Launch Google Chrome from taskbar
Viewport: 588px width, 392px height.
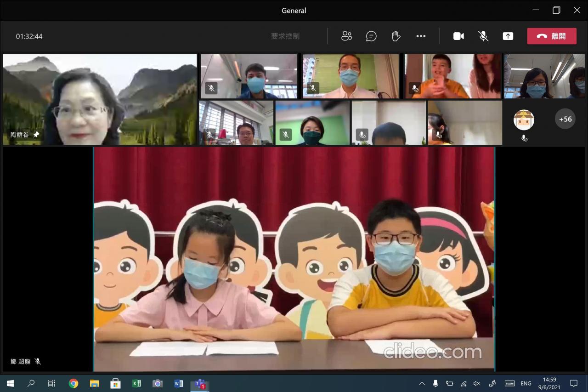pyautogui.click(x=73, y=384)
